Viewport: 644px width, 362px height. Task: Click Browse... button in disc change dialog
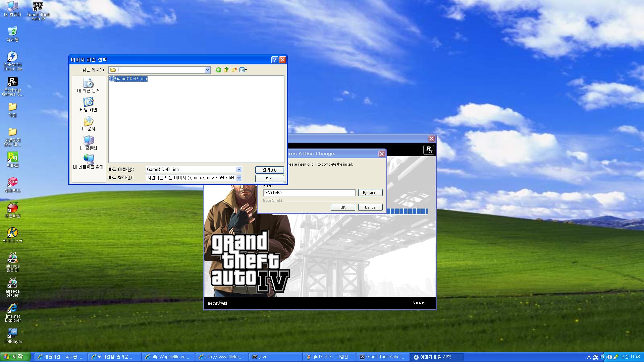pos(370,193)
